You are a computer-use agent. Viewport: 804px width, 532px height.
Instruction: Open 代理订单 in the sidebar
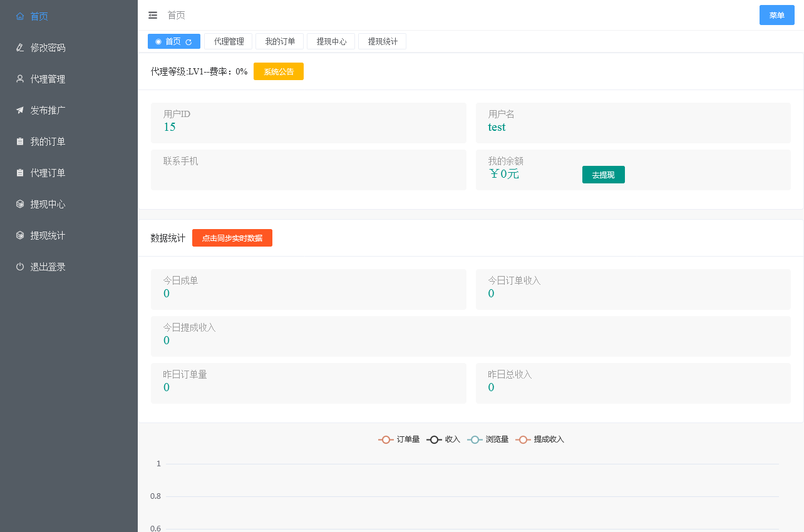click(48, 173)
